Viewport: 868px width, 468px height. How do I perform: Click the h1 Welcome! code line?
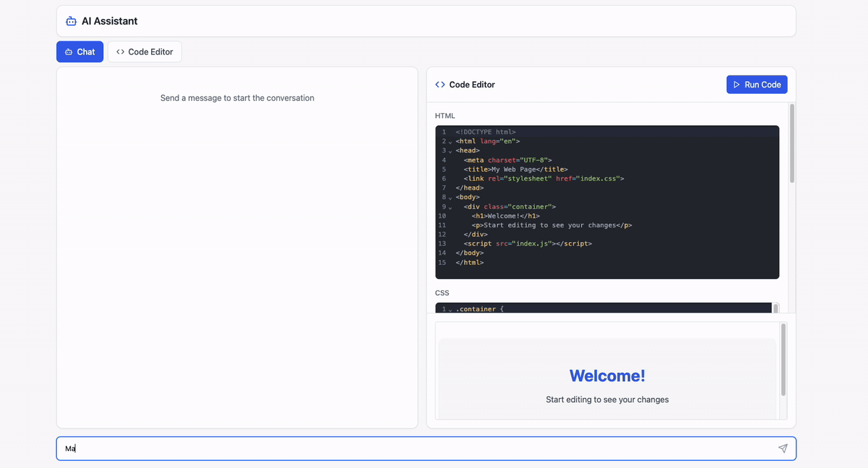tap(505, 216)
